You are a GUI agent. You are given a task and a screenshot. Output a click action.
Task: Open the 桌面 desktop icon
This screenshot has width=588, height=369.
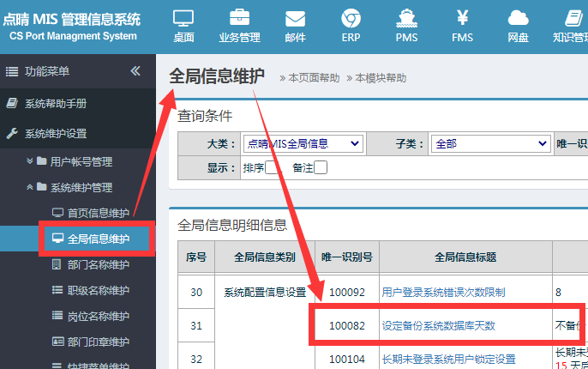(x=183, y=25)
